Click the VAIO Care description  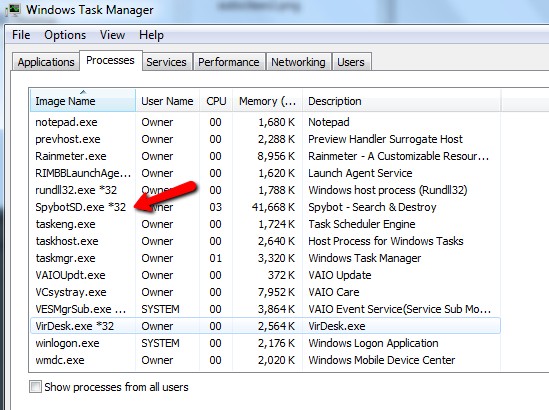[x=334, y=292]
